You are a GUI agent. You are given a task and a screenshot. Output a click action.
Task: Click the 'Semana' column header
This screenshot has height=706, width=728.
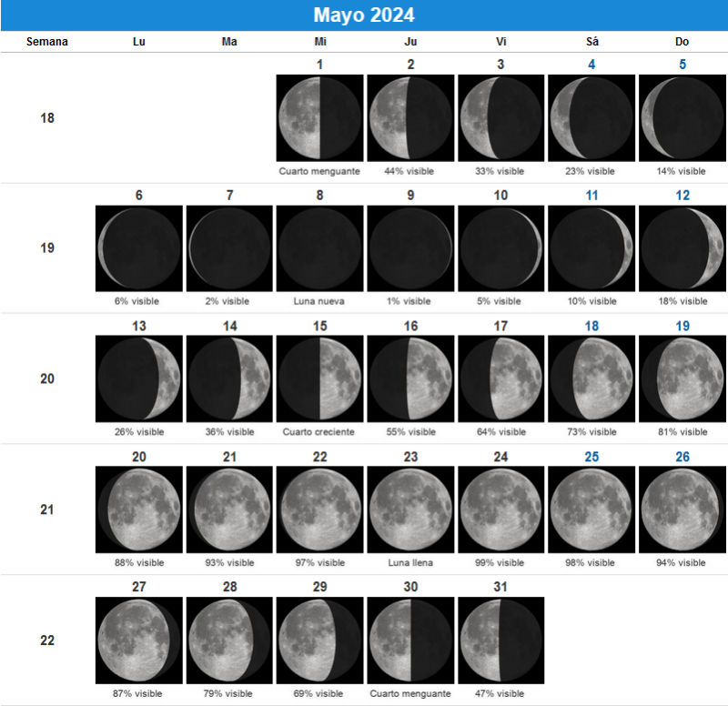pos(47,42)
